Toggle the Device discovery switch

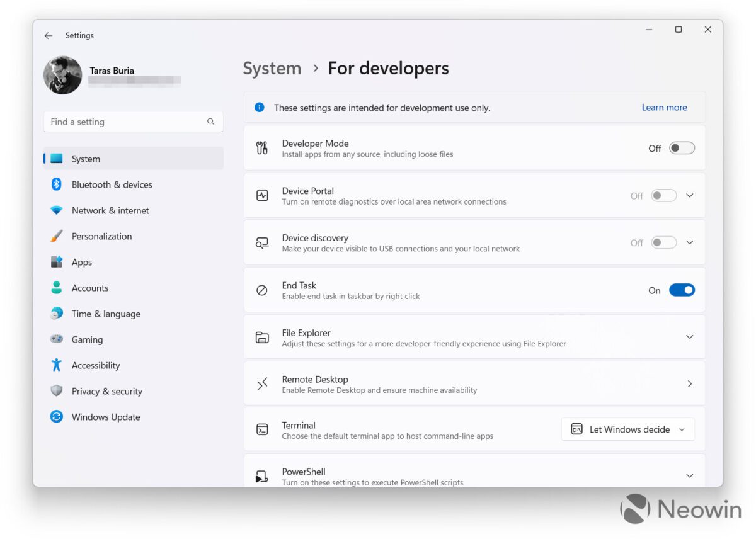664,242
